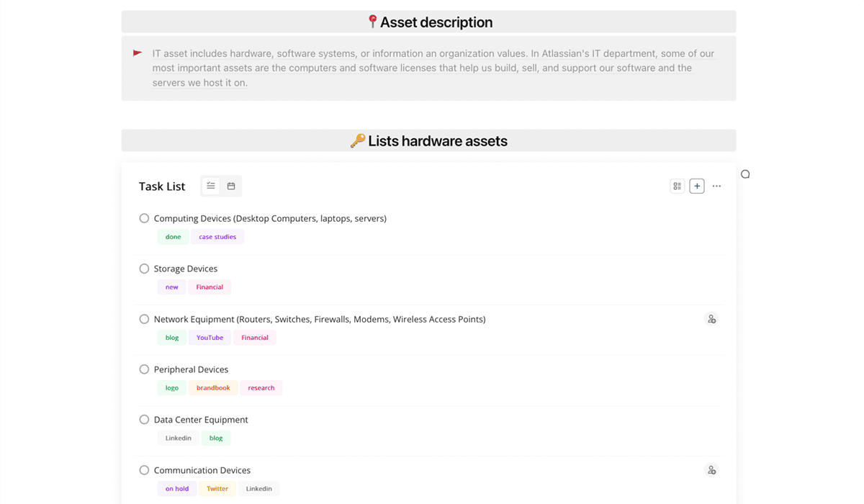Screen dimensions: 864x504
Task: Toggle the Peripheral Devices task circle
Action: point(144,369)
